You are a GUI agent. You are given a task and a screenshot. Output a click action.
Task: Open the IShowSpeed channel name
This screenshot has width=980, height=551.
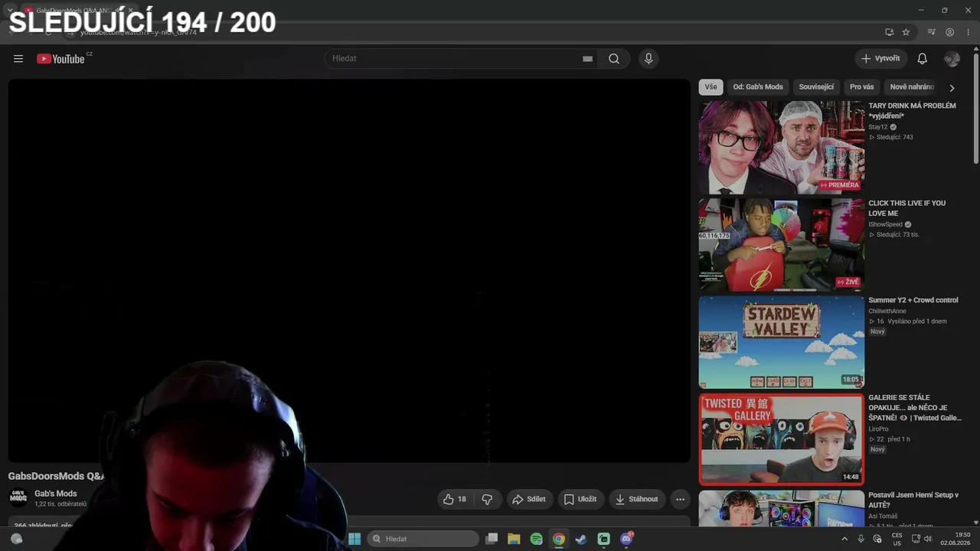point(885,224)
